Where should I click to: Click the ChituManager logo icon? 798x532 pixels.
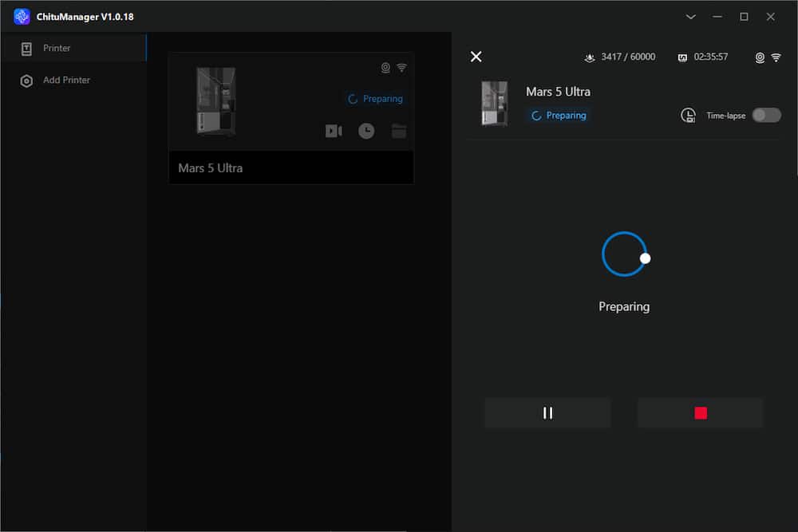[x=22, y=16]
